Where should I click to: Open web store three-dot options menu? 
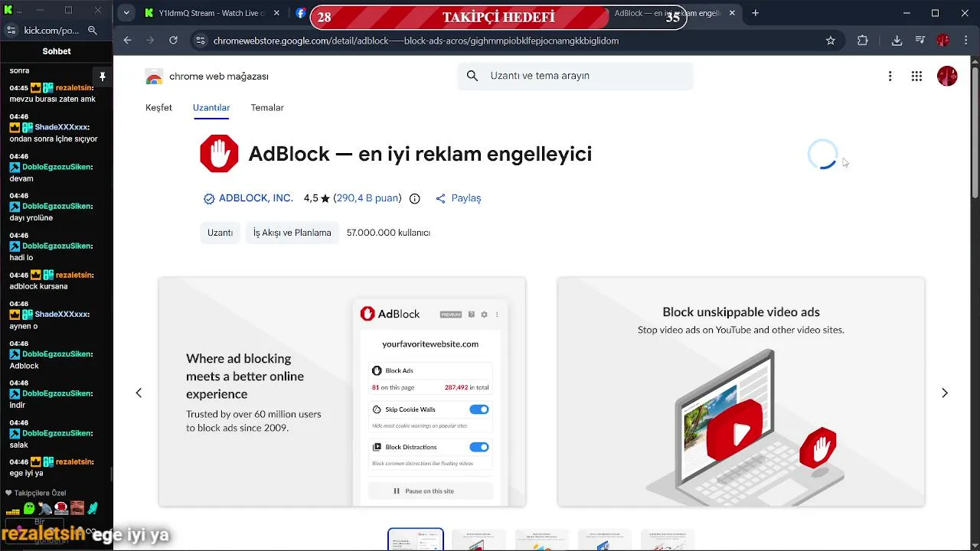(890, 76)
